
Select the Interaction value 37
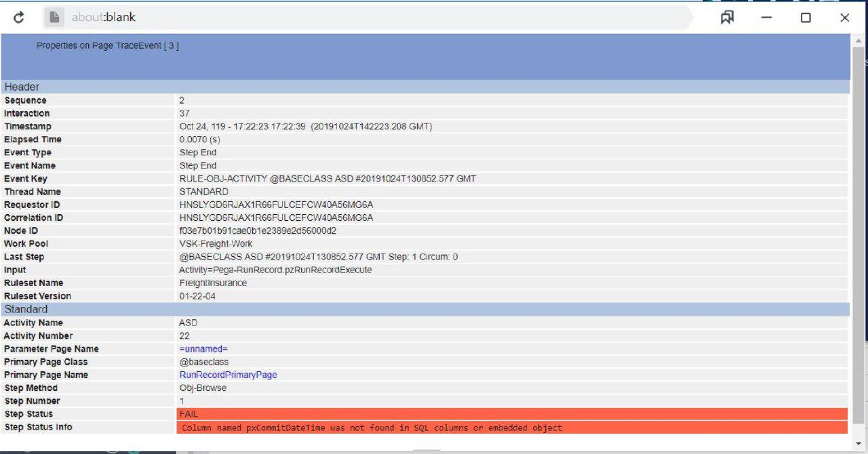tap(184, 113)
